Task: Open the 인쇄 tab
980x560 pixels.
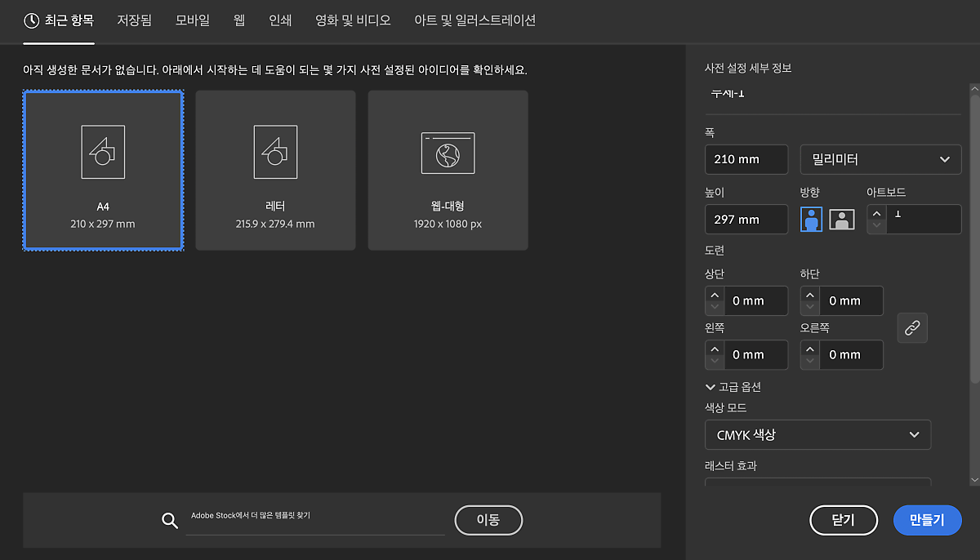Action: coord(280,20)
